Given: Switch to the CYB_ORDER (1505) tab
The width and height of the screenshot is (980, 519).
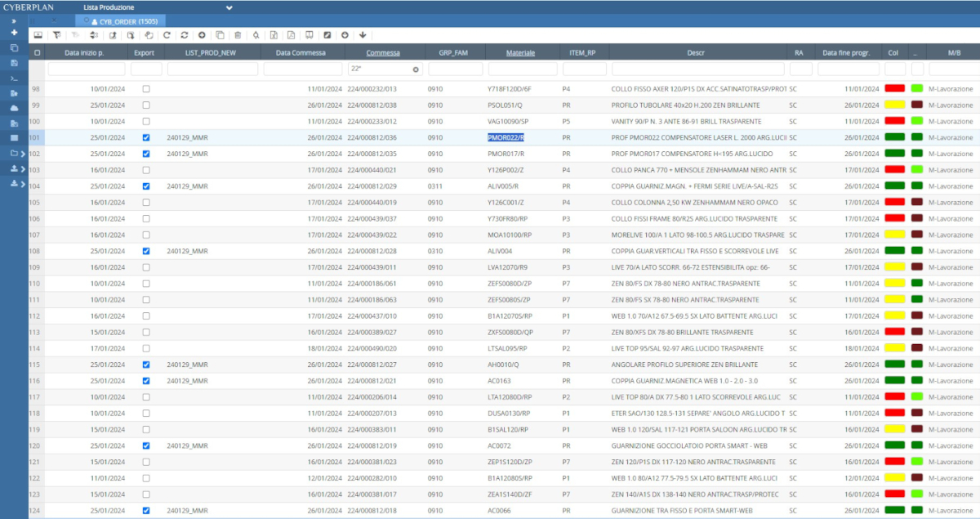Looking at the screenshot, I should pos(124,20).
